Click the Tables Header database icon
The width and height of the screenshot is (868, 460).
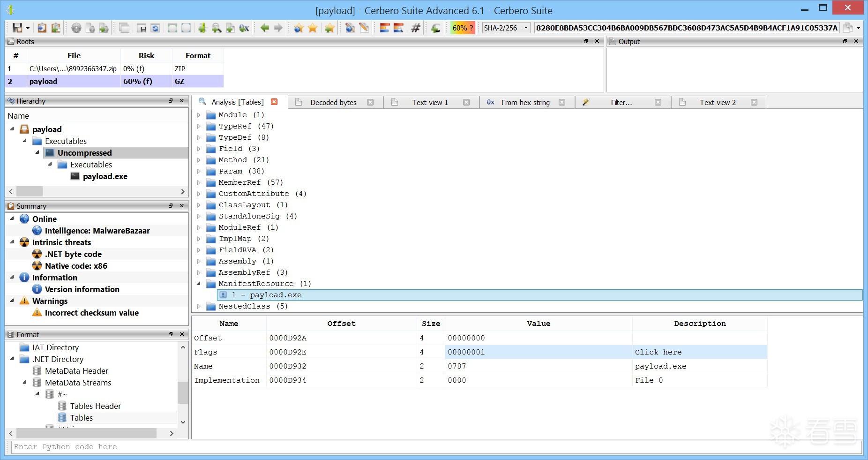pos(62,406)
